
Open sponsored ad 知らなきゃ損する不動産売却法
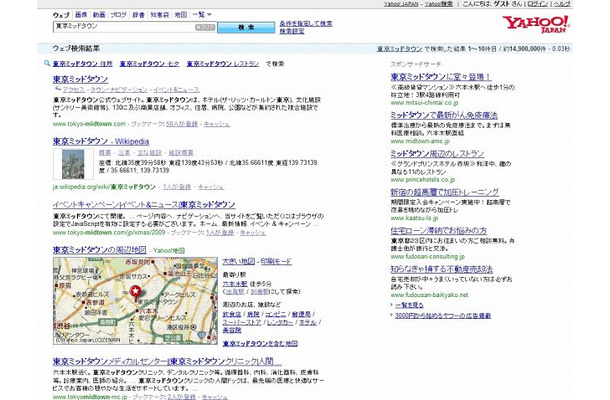point(442,269)
